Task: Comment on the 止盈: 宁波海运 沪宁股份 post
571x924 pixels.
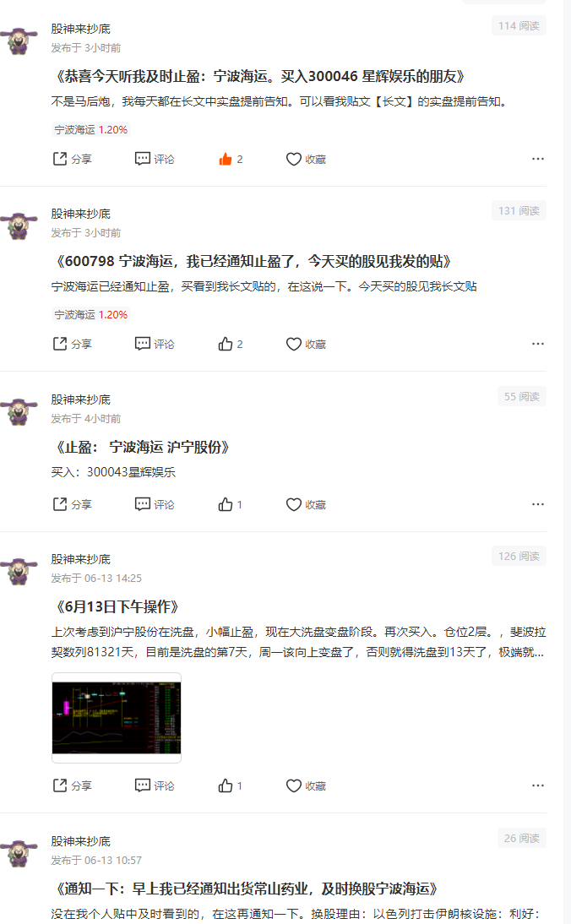Action: (155, 504)
